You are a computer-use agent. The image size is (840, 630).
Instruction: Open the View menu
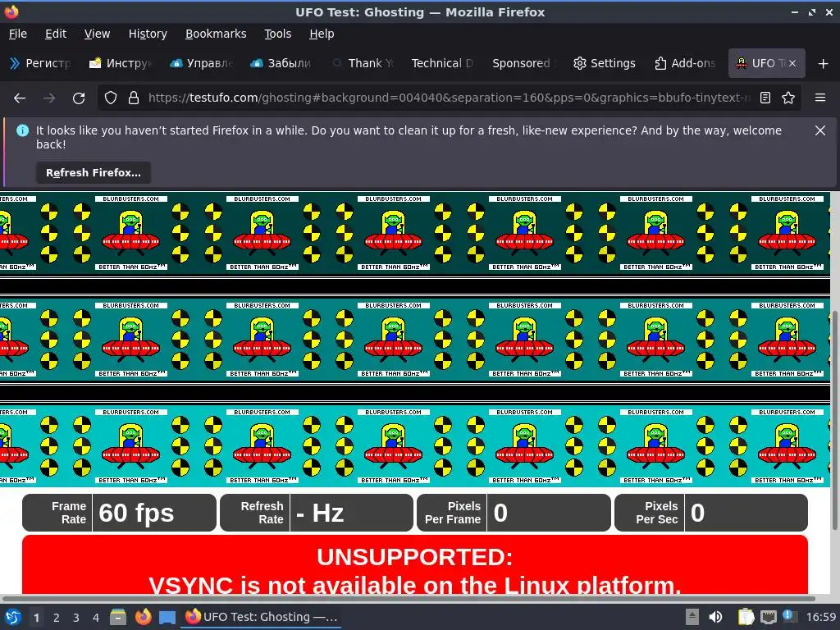click(x=97, y=34)
